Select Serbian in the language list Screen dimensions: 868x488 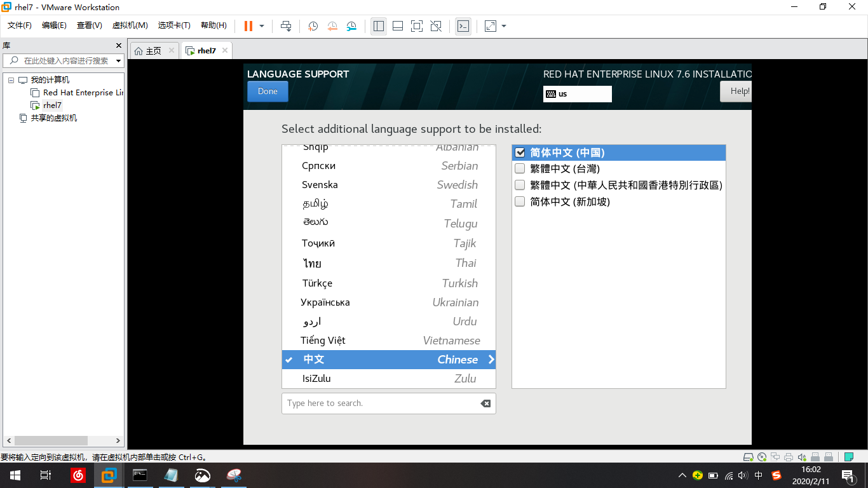click(389, 166)
